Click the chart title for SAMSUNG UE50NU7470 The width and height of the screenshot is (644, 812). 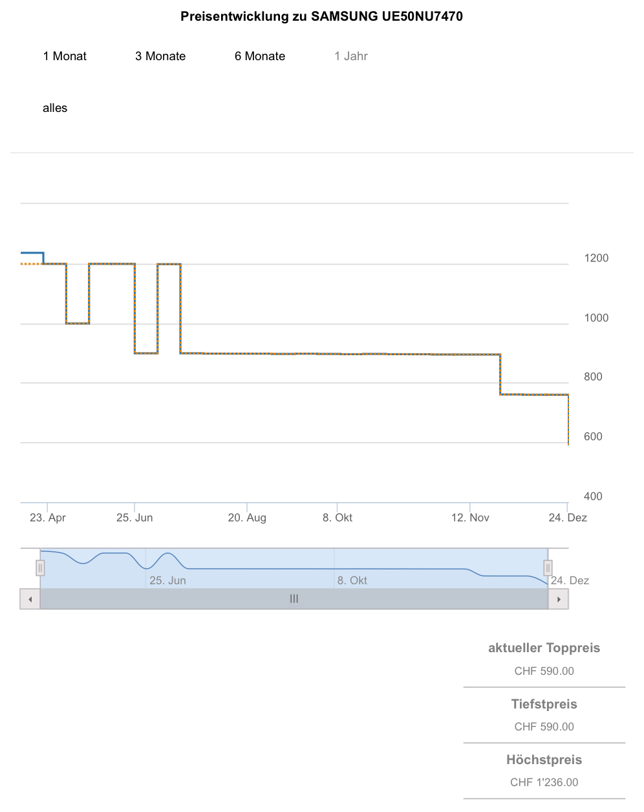tap(321, 16)
